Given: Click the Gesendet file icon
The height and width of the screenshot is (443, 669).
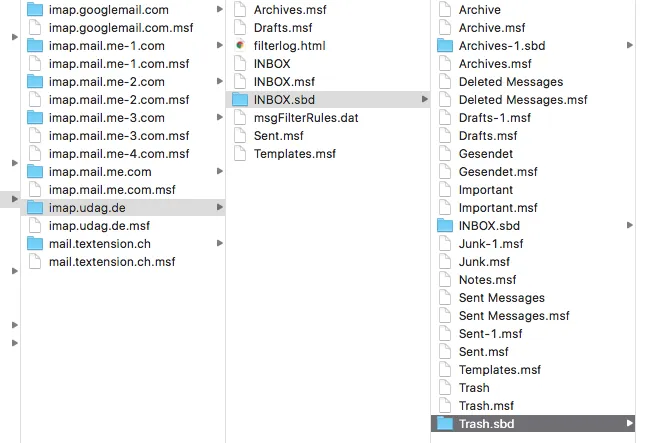Looking at the screenshot, I should (445, 154).
